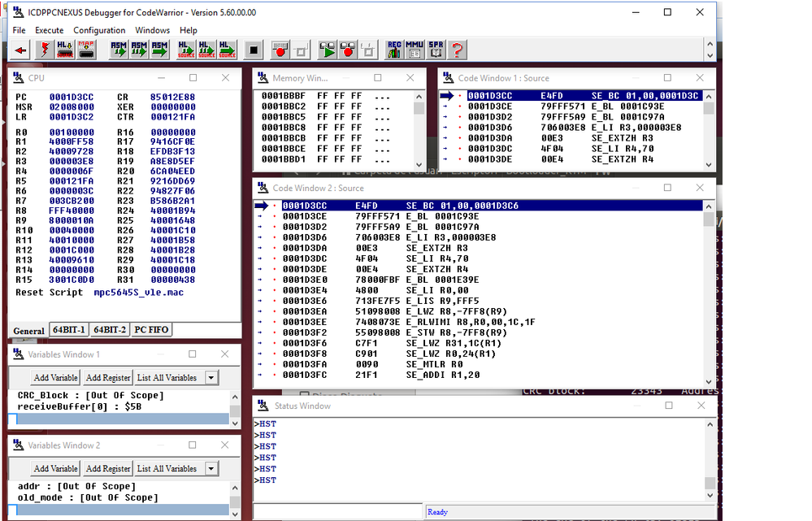
Task: Click the first red-dot record macro icon
Action: point(280,50)
